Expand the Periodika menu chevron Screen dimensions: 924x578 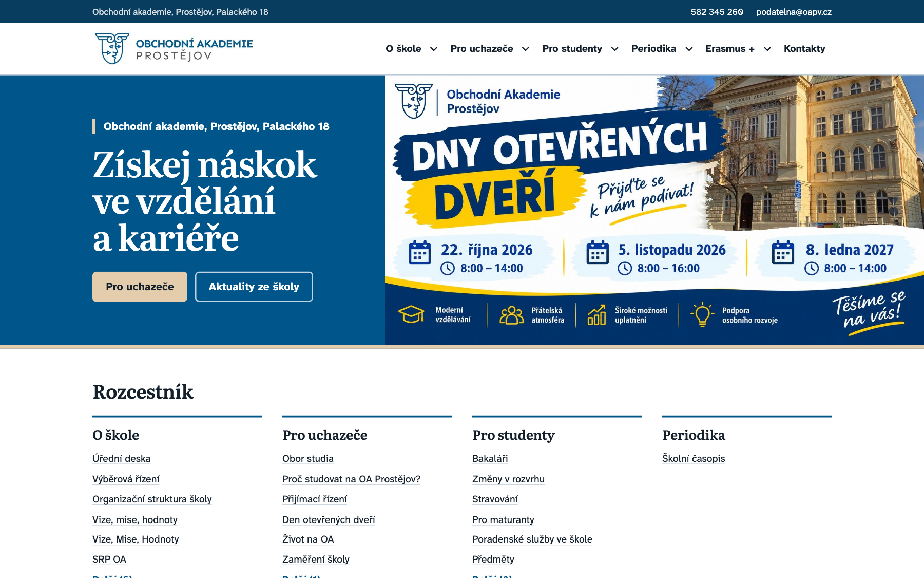tap(689, 49)
